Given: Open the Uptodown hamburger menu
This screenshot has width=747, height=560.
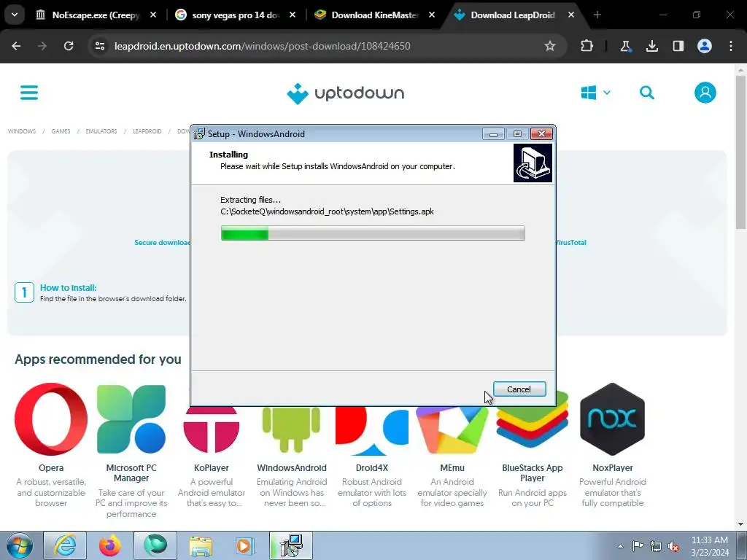Looking at the screenshot, I should click(29, 93).
